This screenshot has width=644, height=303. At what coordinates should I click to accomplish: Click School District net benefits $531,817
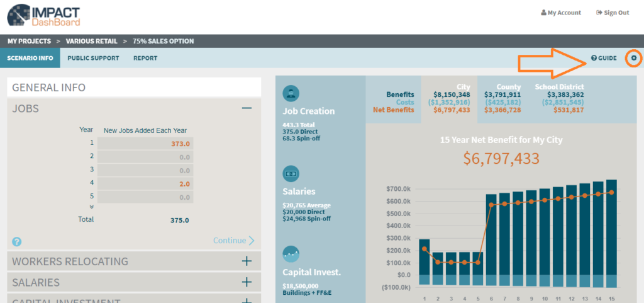coord(569,110)
